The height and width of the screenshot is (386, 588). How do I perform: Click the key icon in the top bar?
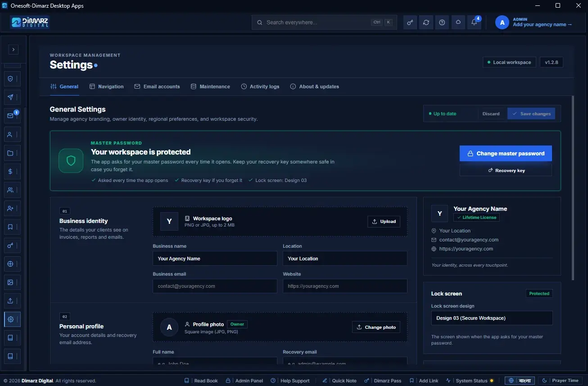410,23
